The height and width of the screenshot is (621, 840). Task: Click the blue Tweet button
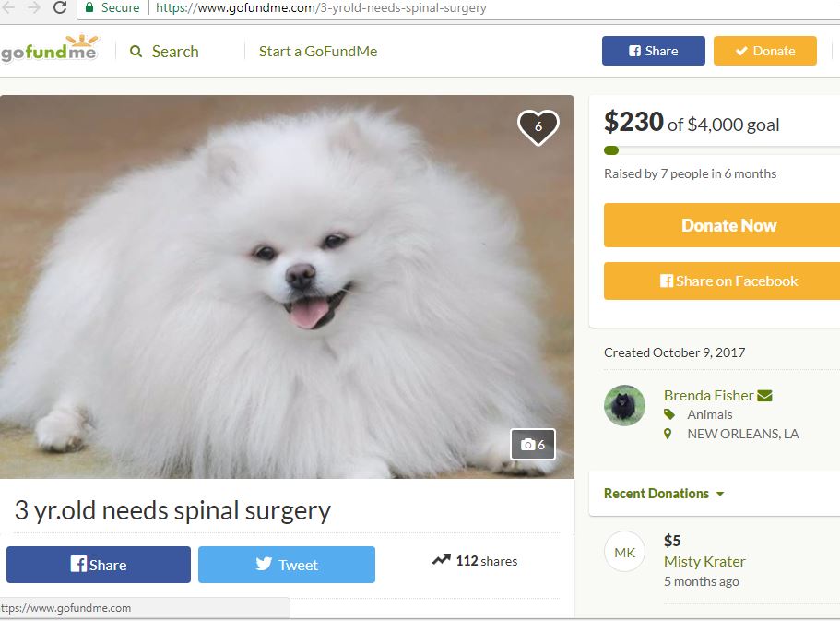click(287, 565)
